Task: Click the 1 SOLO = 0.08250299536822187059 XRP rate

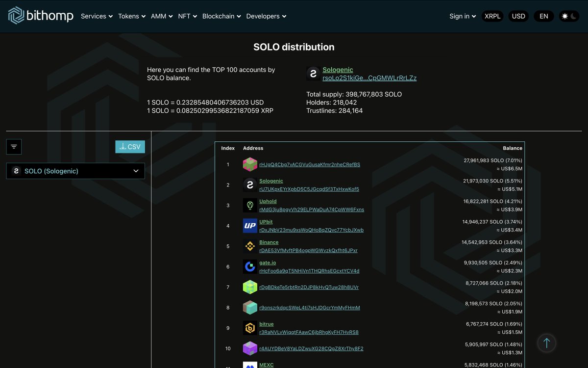Action: coord(210,110)
